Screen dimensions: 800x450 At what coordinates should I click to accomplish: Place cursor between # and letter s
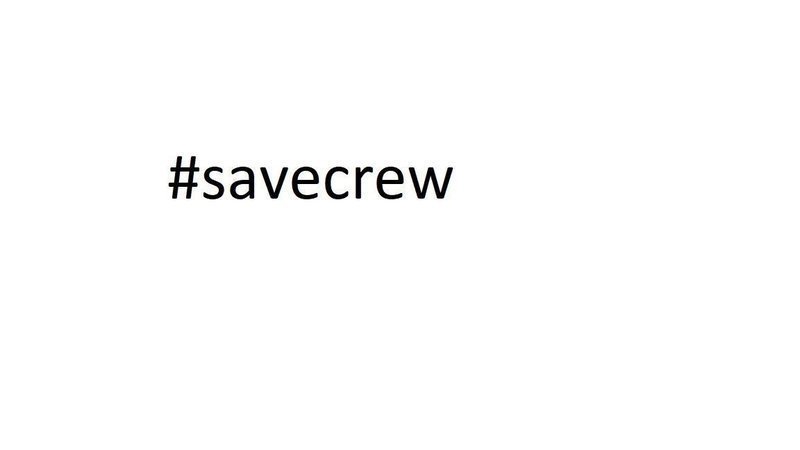pos(202,179)
